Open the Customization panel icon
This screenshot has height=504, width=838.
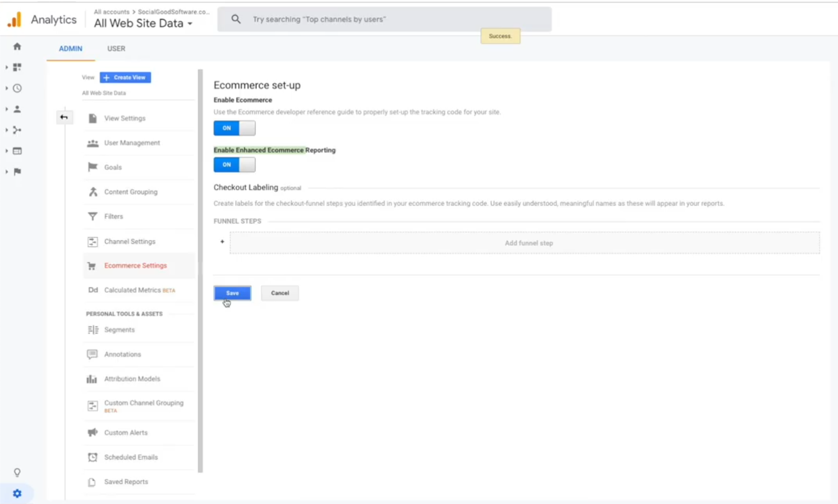click(17, 67)
